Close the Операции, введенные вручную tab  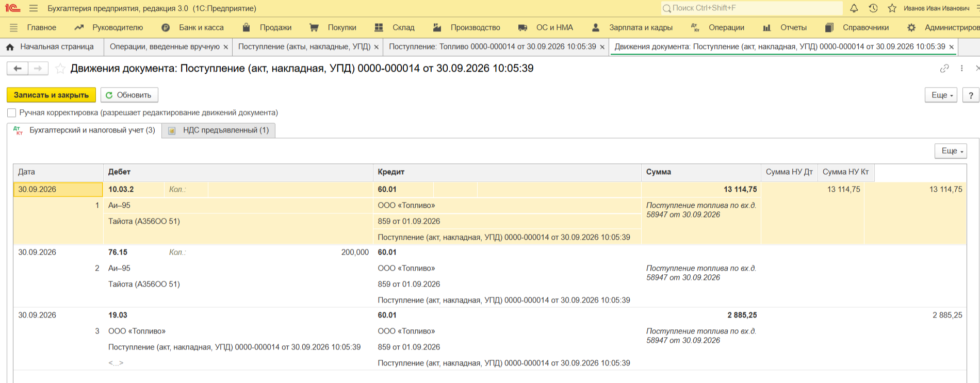tap(226, 47)
